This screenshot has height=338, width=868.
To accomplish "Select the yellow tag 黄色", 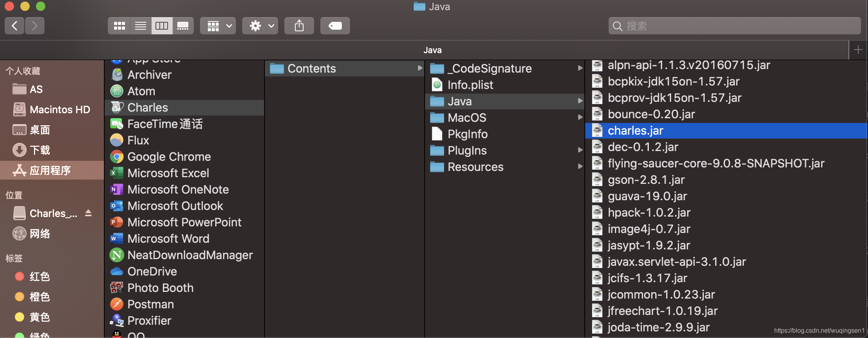I will tap(52, 317).
